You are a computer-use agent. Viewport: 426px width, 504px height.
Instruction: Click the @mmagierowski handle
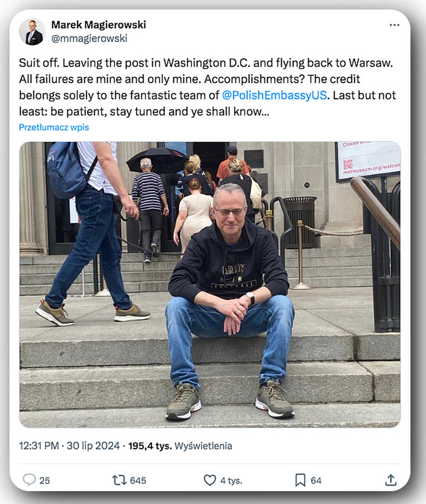(89, 38)
